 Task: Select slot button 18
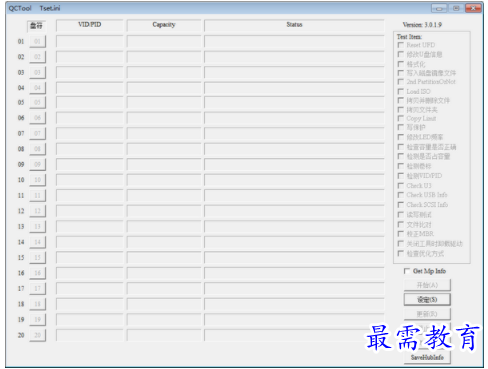pyautogui.click(x=37, y=304)
